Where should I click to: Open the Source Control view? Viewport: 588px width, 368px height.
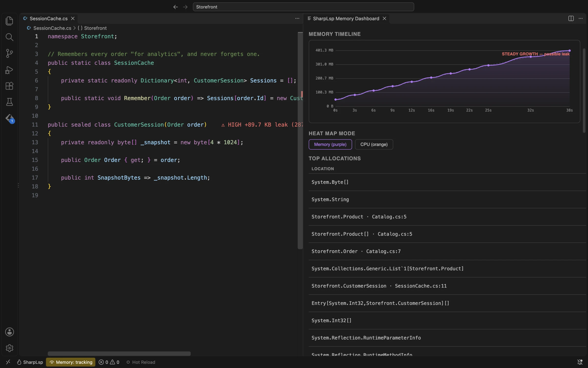(9, 53)
